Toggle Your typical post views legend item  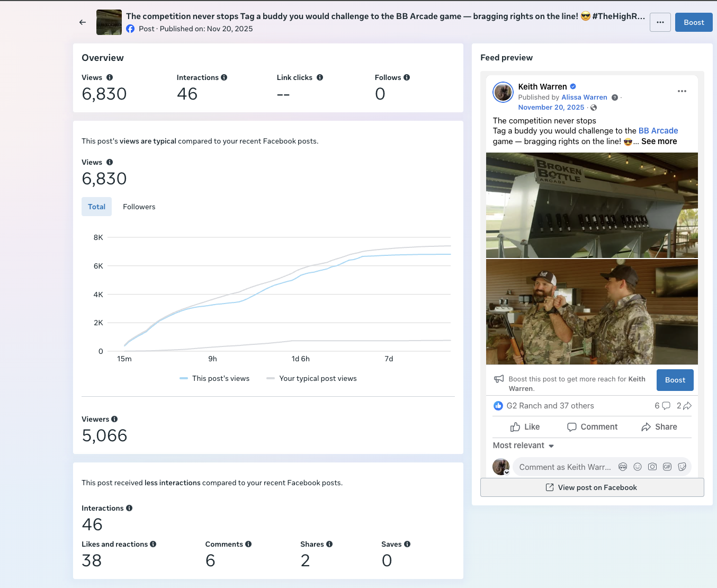pos(311,378)
